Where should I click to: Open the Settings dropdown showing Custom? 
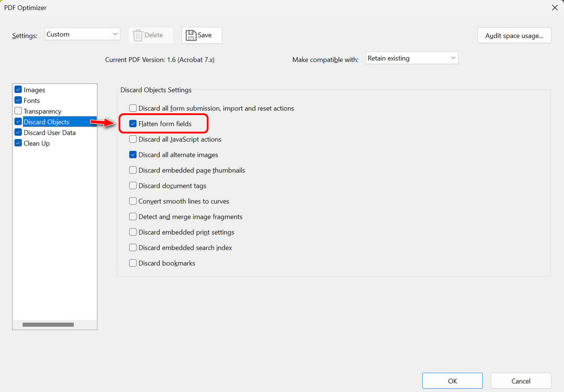coord(82,34)
